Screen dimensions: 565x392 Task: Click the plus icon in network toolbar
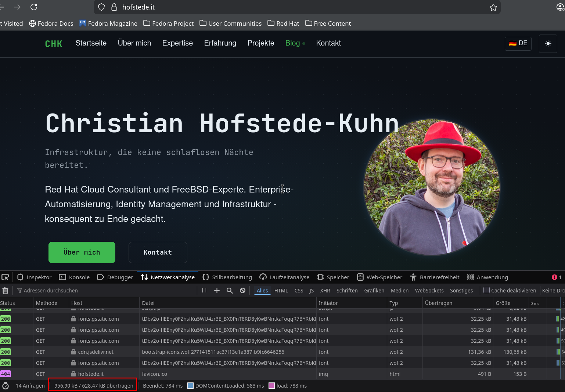[x=217, y=291]
